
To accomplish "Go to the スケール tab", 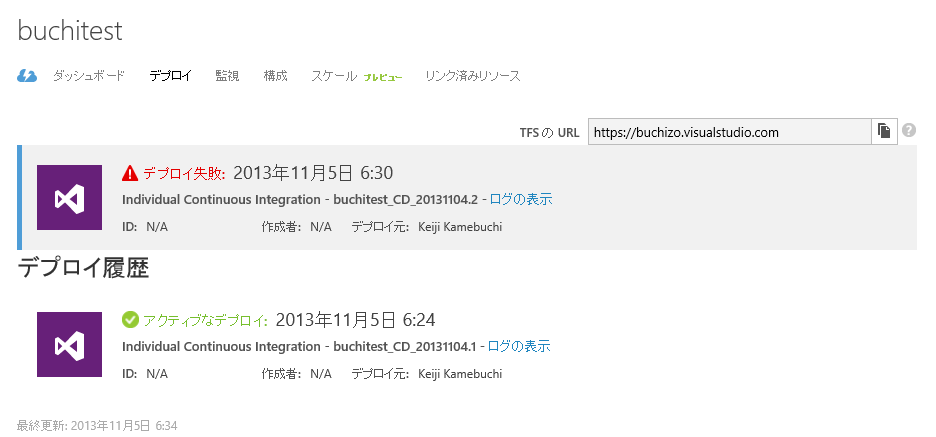I will pyautogui.click(x=334, y=76).
